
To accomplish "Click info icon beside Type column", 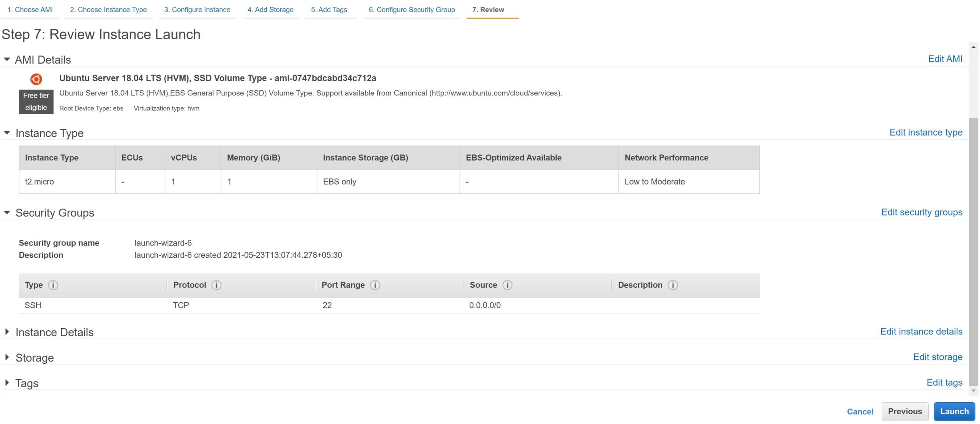I will point(53,285).
